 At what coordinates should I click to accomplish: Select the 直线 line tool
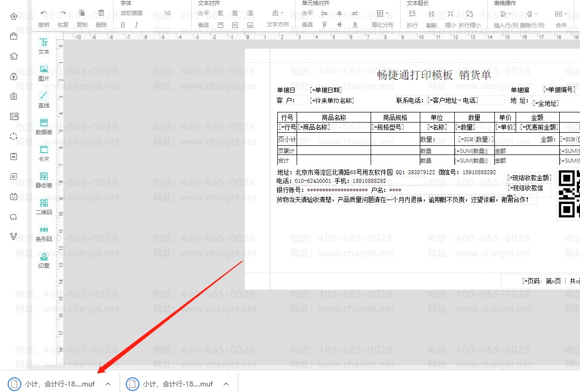pyautogui.click(x=44, y=100)
